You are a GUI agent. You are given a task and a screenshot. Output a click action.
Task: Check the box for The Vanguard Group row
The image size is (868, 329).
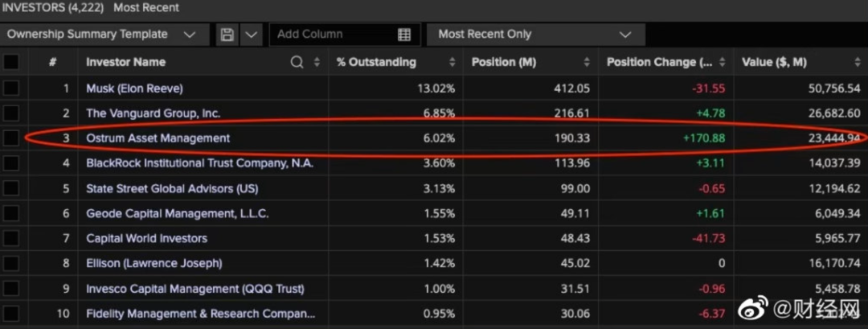[x=11, y=113]
